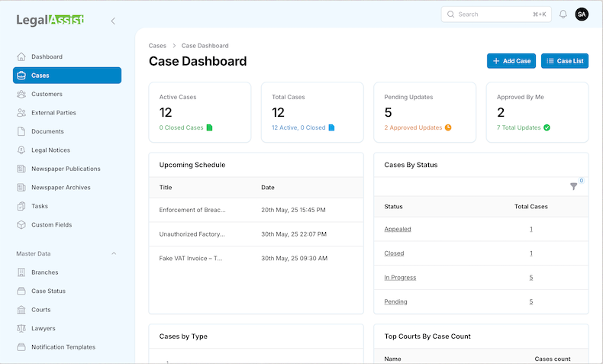Click the Cases breadcrumb link
This screenshot has height=364, width=603.
click(157, 46)
